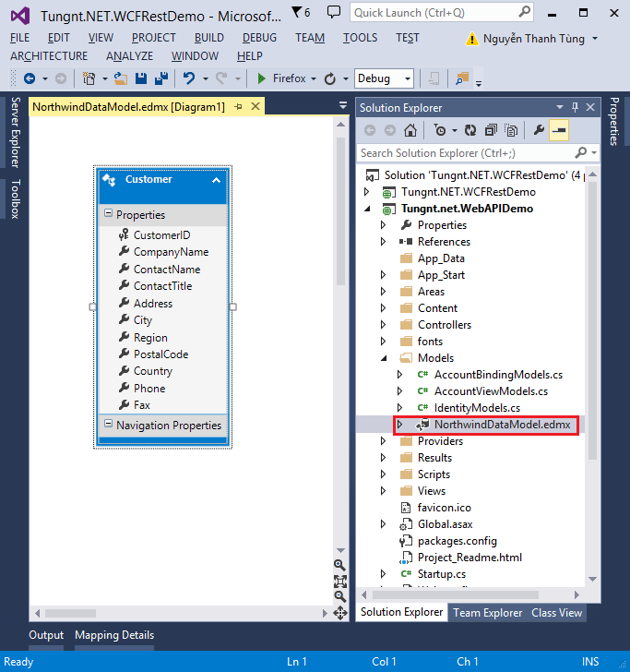The height and width of the screenshot is (672, 630).
Task: Open the feedback speech bubble icon
Action: click(334, 12)
